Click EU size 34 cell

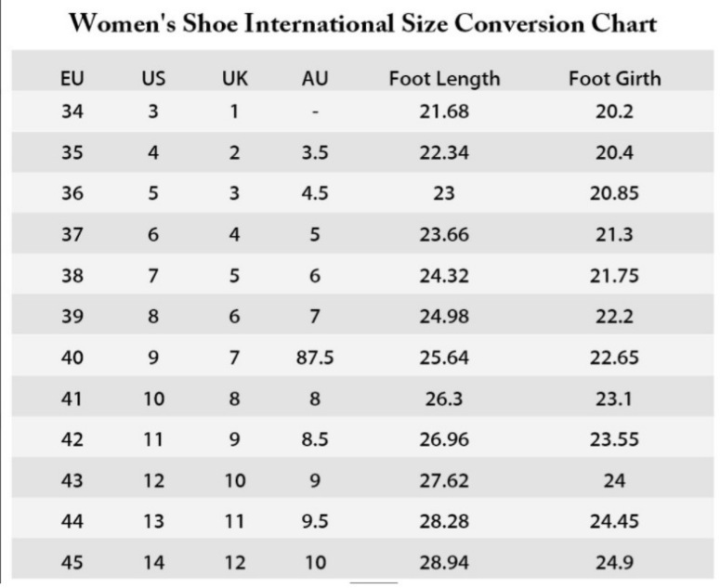pyautogui.click(x=72, y=111)
